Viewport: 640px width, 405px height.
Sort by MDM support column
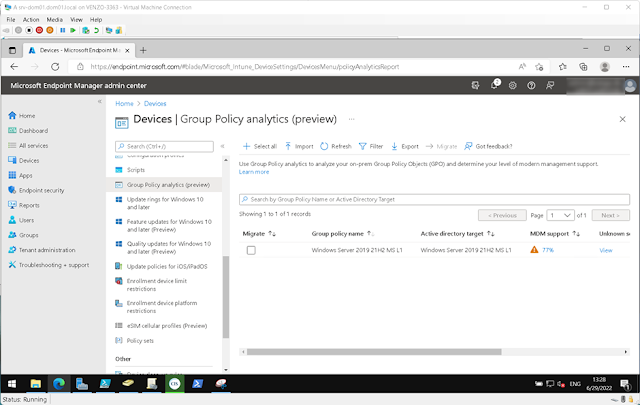click(x=555, y=234)
